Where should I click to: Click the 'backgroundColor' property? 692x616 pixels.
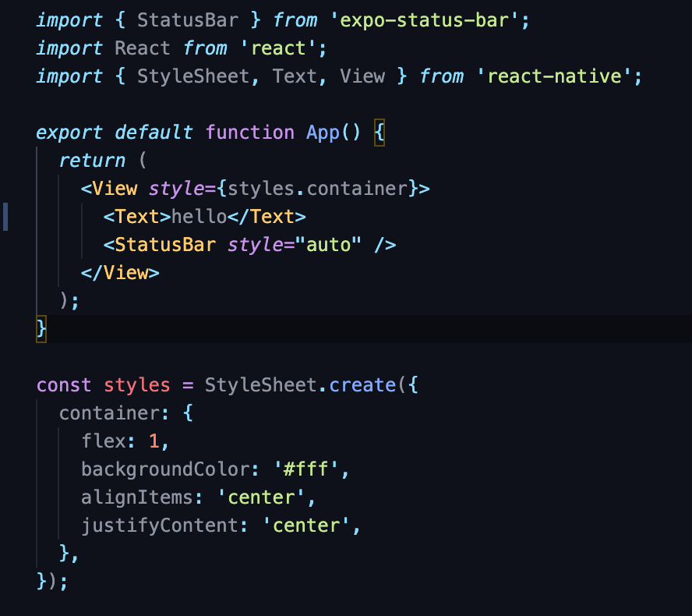pos(165,469)
